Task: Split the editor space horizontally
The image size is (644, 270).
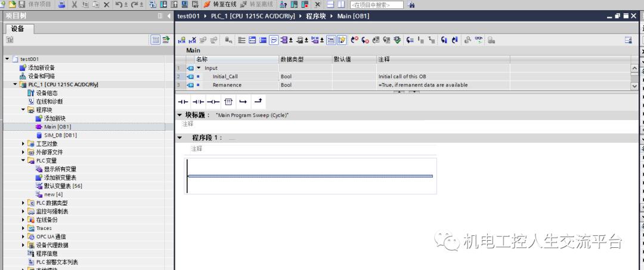Action: (x=331, y=5)
